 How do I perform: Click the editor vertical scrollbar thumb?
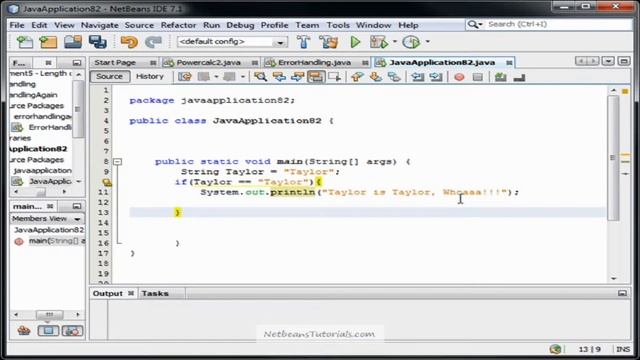[613, 158]
